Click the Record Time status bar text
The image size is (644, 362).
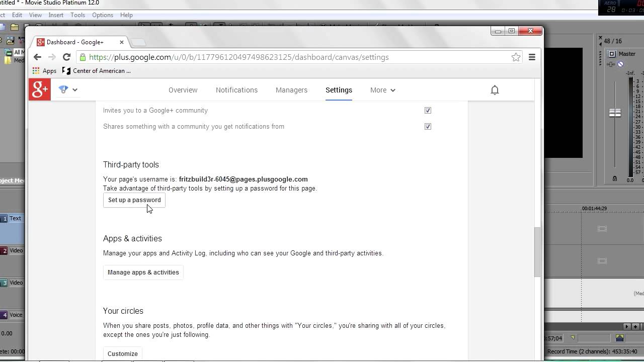tap(593, 351)
